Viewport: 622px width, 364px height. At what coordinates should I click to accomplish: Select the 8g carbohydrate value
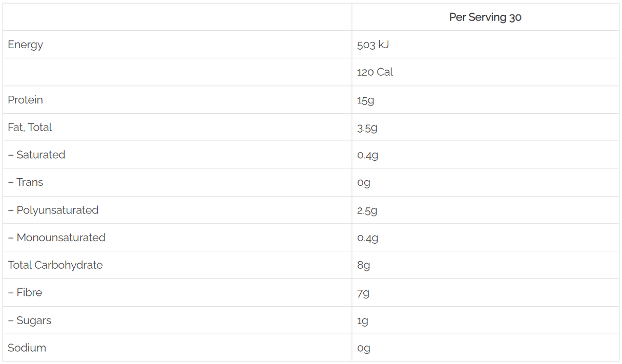pos(364,265)
